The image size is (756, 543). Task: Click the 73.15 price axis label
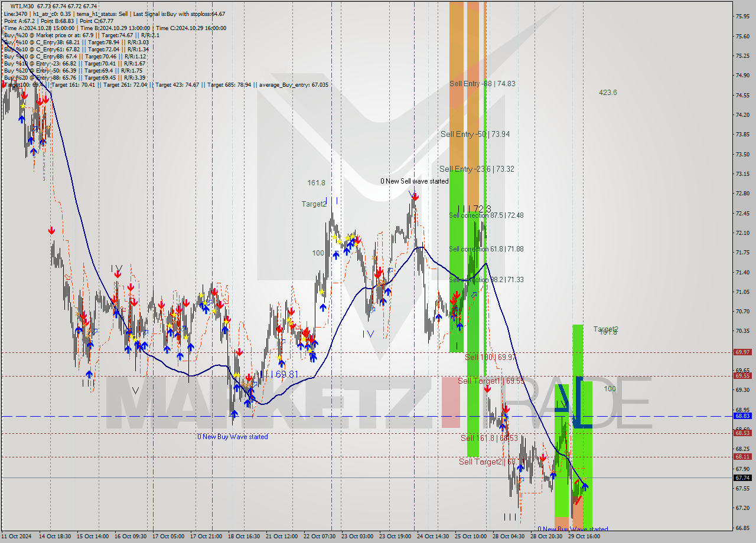click(x=742, y=174)
